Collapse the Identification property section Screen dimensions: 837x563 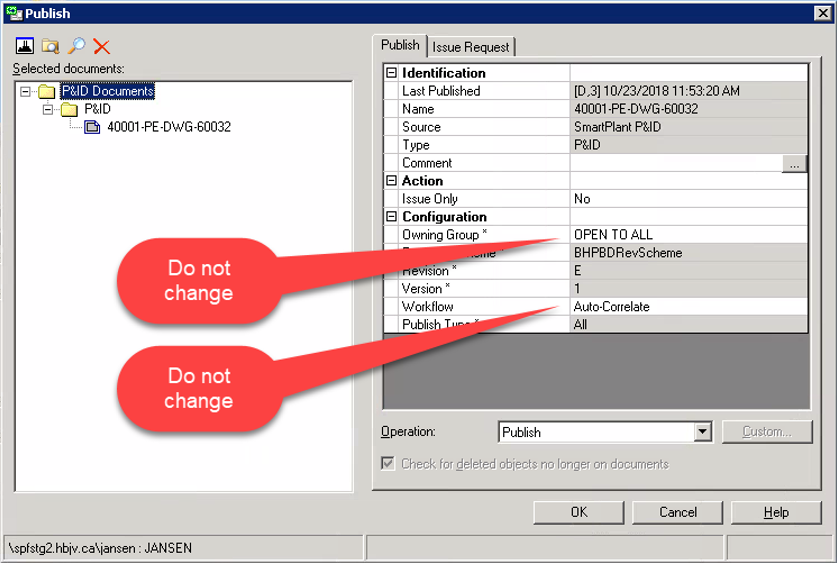392,73
